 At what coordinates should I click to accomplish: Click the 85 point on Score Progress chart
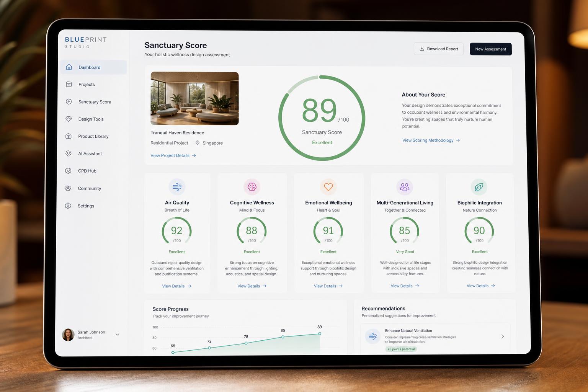point(283,337)
